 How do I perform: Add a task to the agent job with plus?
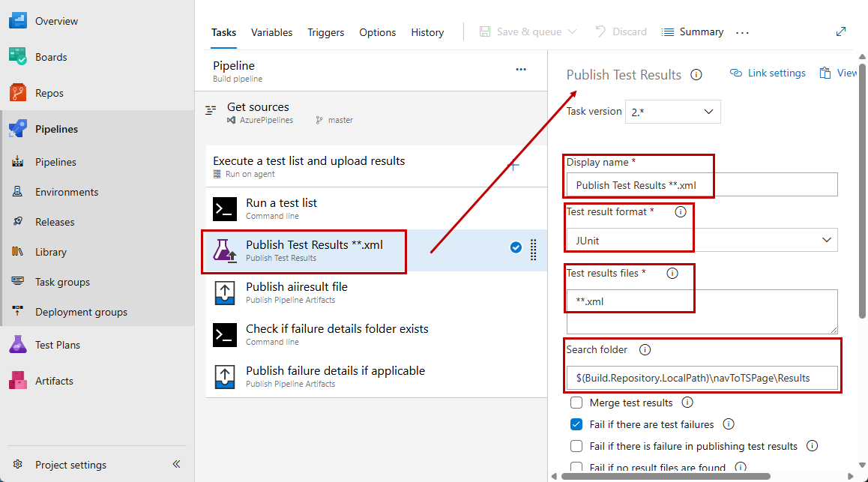click(x=513, y=165)
